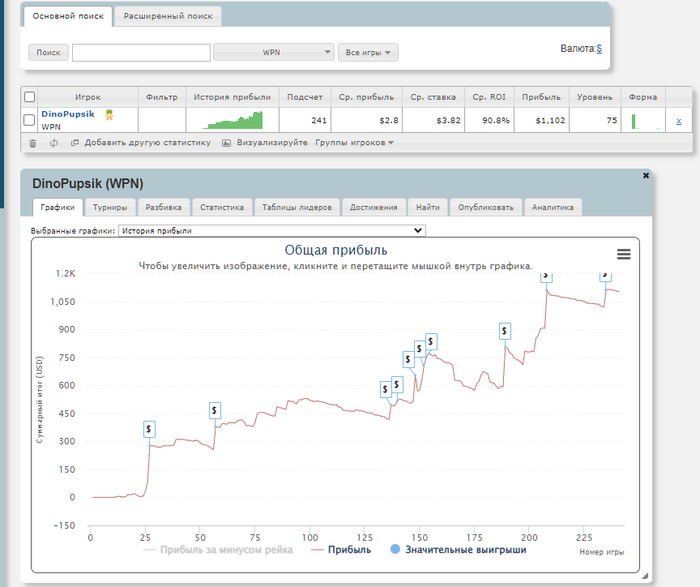
Task: Click the 90.8% ROI cell
Action: 489,120
